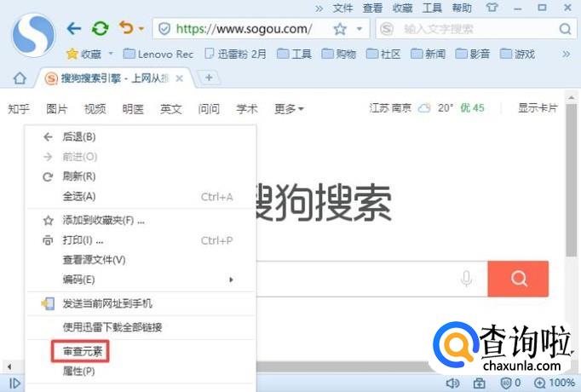Click the Sogou search engine selector icon

coord(387,29)
